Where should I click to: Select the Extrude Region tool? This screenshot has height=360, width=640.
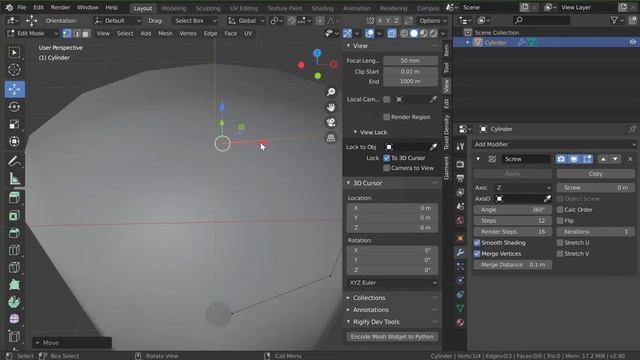pyautogui.click(x=14, y=198)
